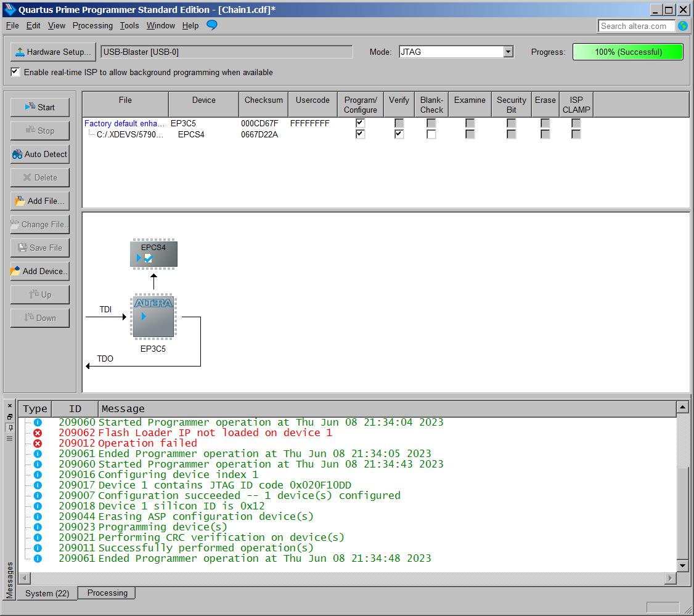Click messages horizontal scroll right arrow
This screenshot has height=616, width=694.
pyautogui.click(x=671, y=578)
